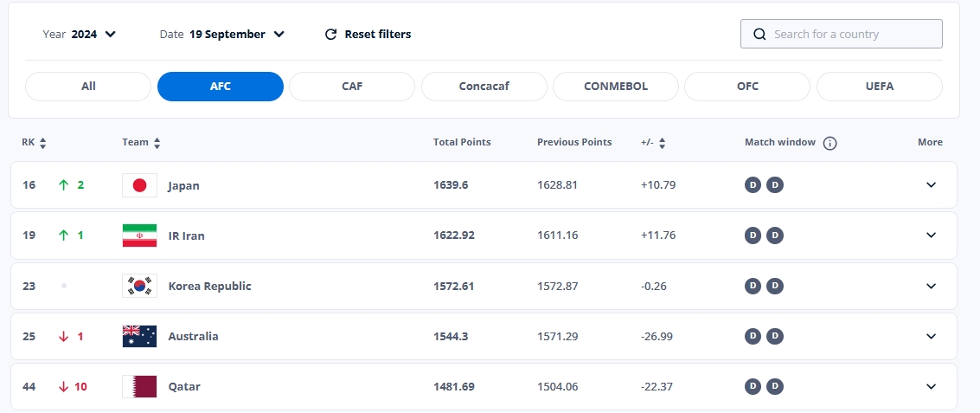Click first D match badge for Japan
The width and height of the screenshot is (980, 413).
click(753, 184)
